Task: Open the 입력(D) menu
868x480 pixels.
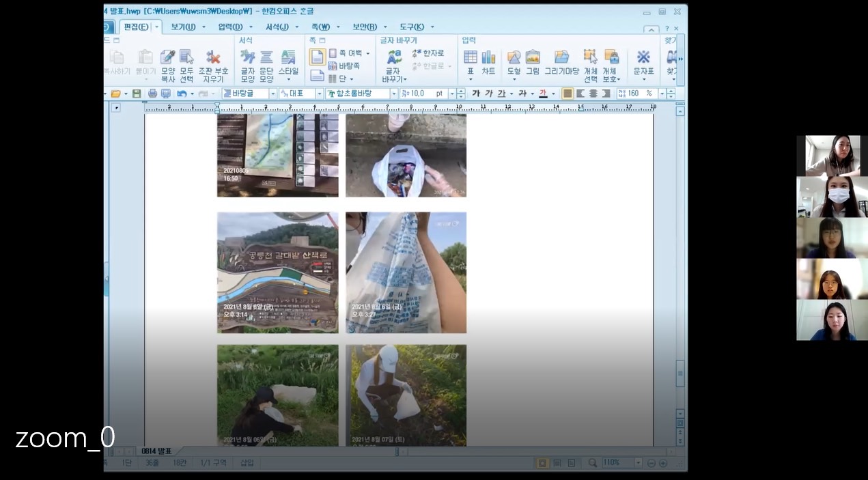Action: (230, 27)
